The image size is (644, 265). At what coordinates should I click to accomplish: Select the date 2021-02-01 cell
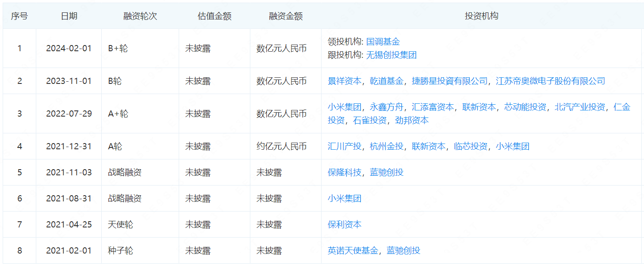tap(69, 250)
